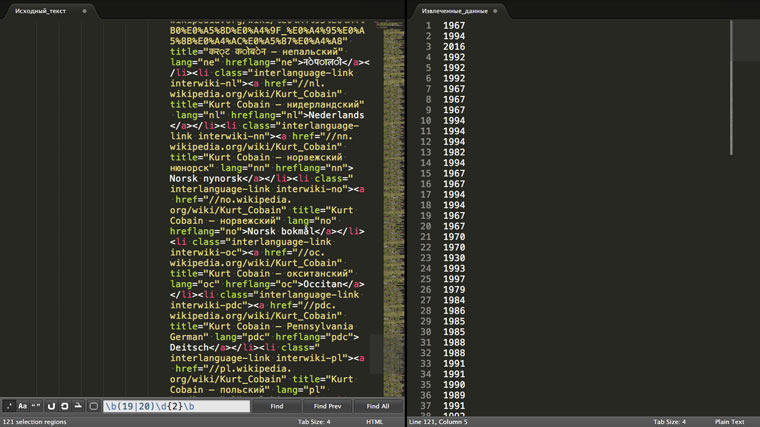Viewport: 760px width, 427px height.
Task: Switch to the Исходный_текст tab
Action: tap(40, 10)
